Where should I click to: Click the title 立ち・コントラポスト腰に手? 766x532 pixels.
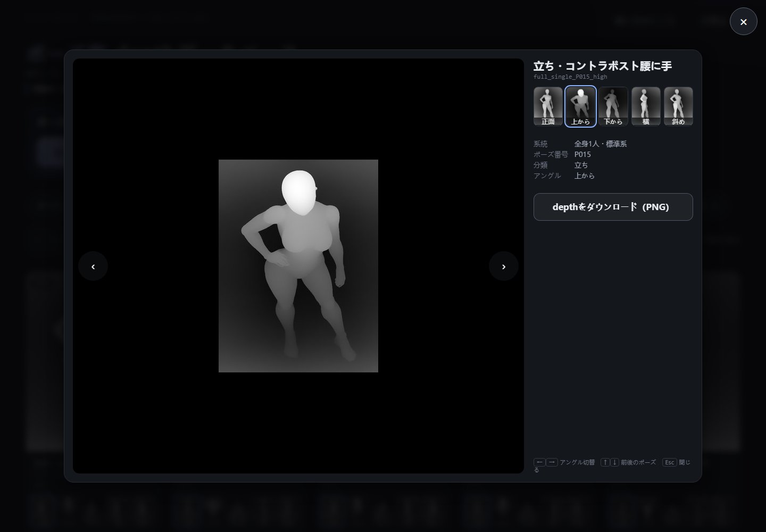click(x=603, y=66)
